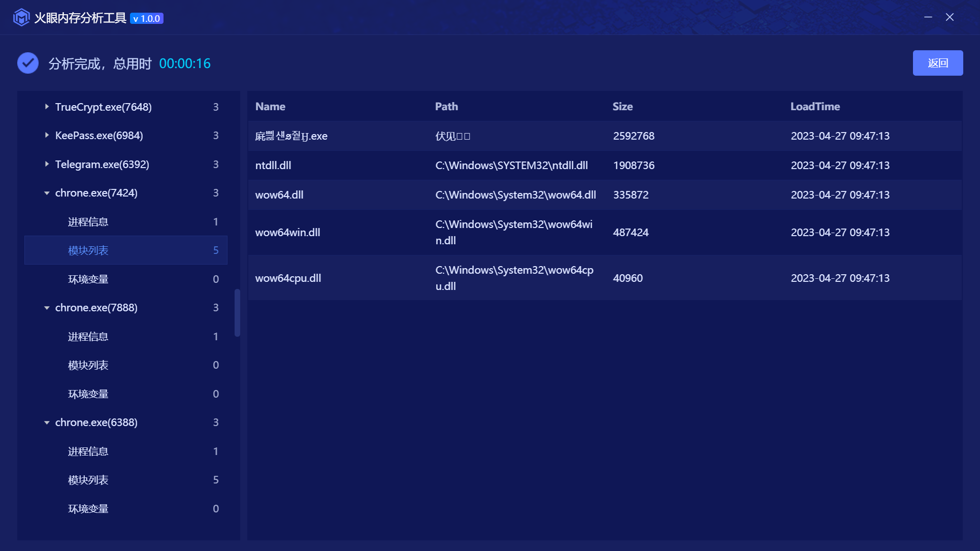Expand the Telegram.exe(6392) node arrow

click(47, 164)
